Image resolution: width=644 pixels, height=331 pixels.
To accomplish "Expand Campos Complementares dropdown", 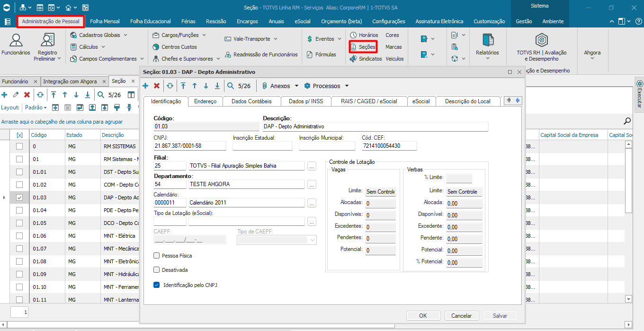I will (142, 59).
